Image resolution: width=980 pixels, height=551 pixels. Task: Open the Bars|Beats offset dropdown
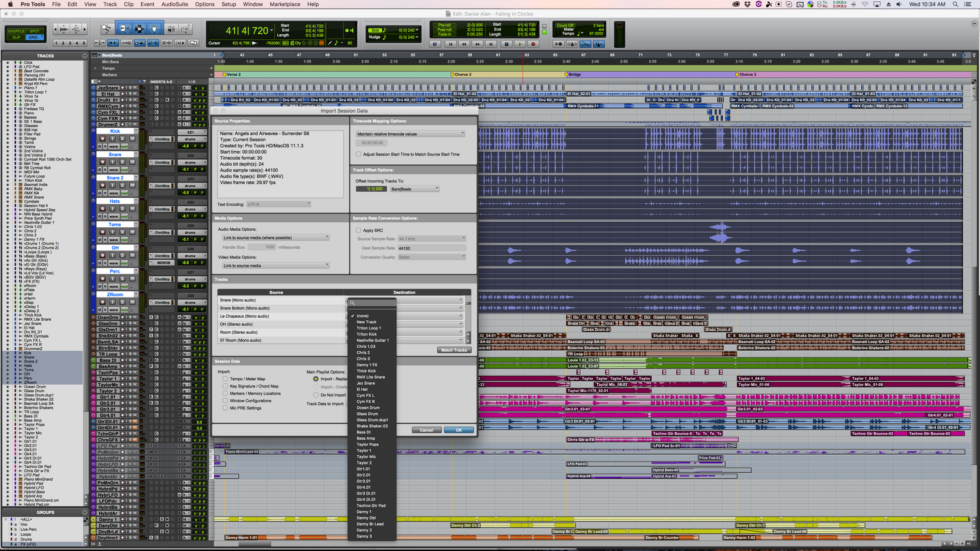415,189
